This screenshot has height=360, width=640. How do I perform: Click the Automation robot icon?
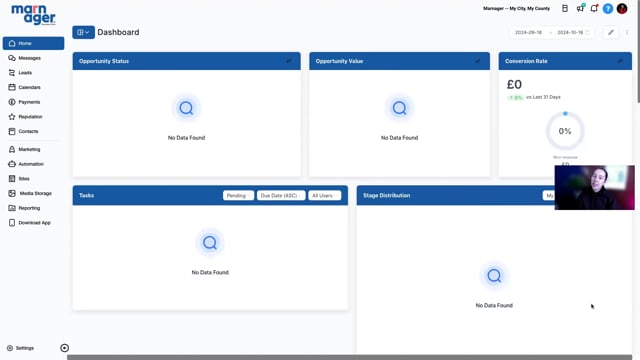[x=12, y=164]
